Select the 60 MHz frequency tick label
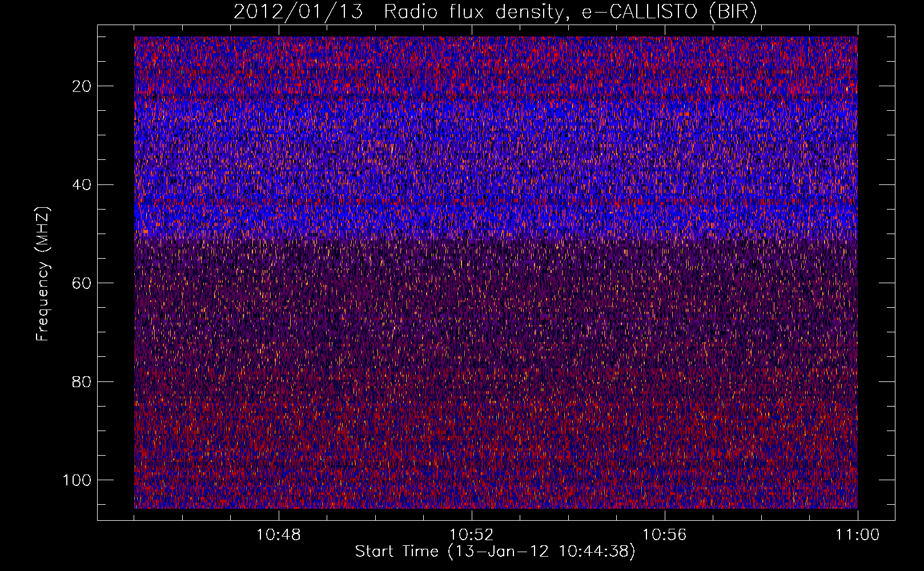The width and height of the screenshot is (924, 571). pyautogui.click(x=81, y=283)
